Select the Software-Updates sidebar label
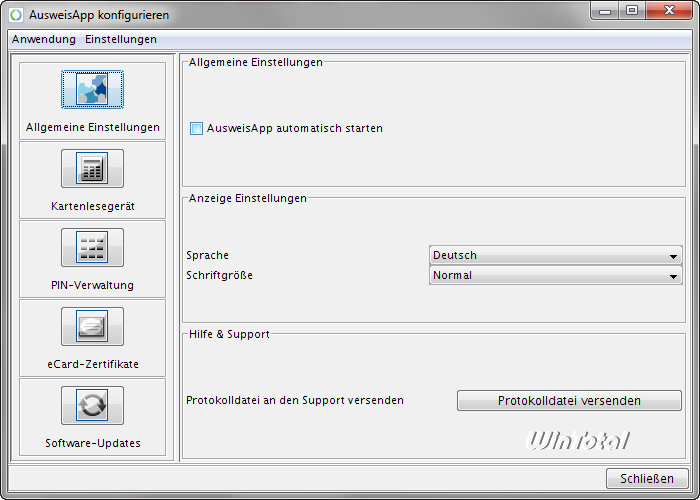Screen dimensions: 700x500 tap(92, 443)
